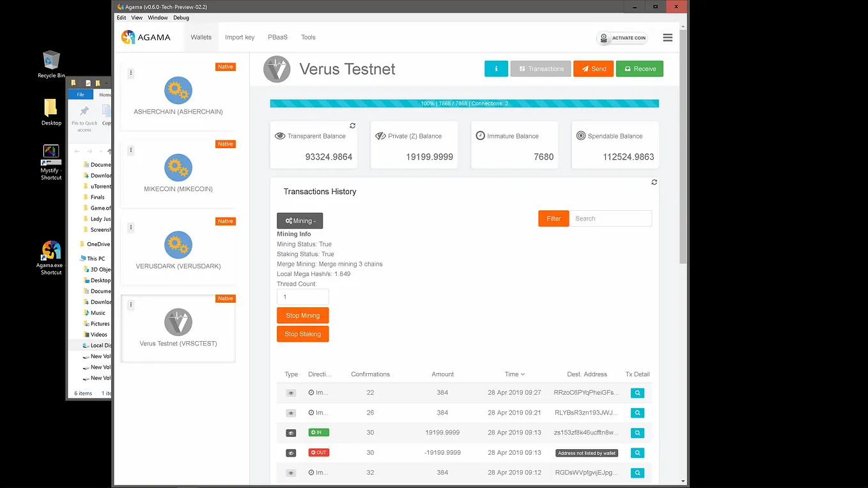Image resolution: width=868 pixels, height=488 pixels.
Task: Select the Mystify Shortcut desktop icon
Action: coord(51,162)
